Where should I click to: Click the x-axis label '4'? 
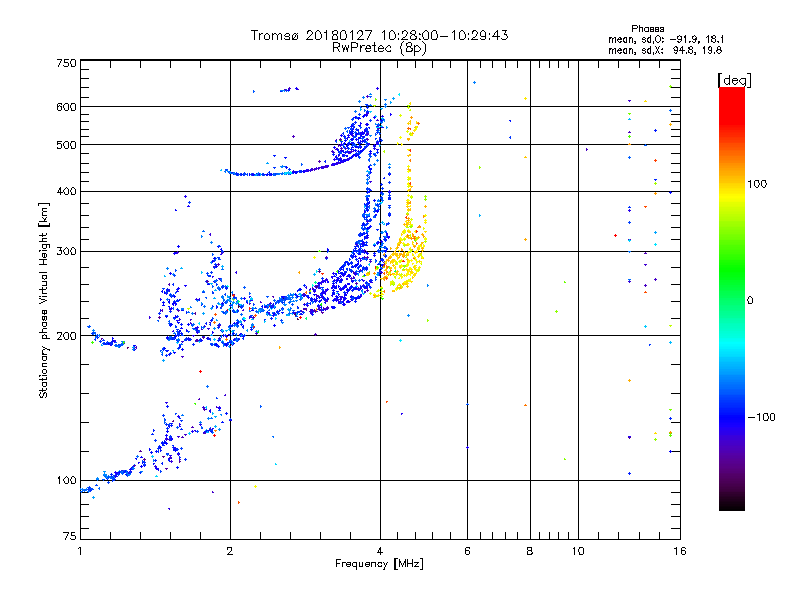[x=380, y=551]
